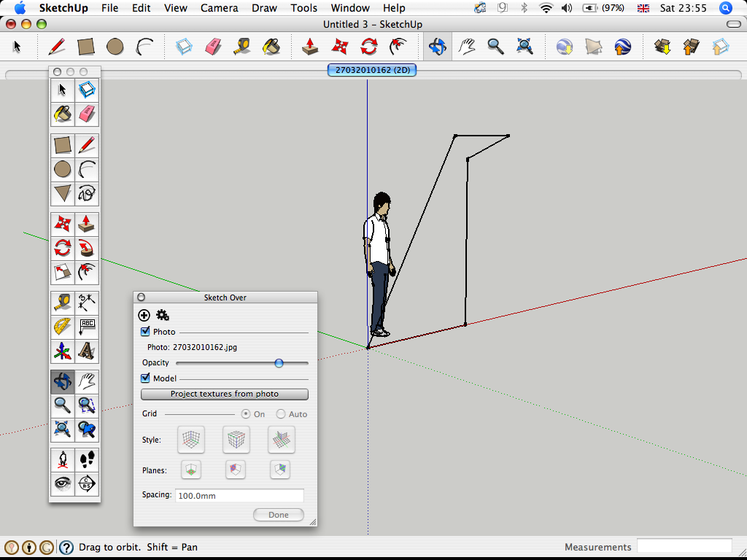Image resolution: width=747 pixels, height=560 pixels.
Task: Pick the Dimension tool
Action: pyautogui.click(x=87, y=302)
